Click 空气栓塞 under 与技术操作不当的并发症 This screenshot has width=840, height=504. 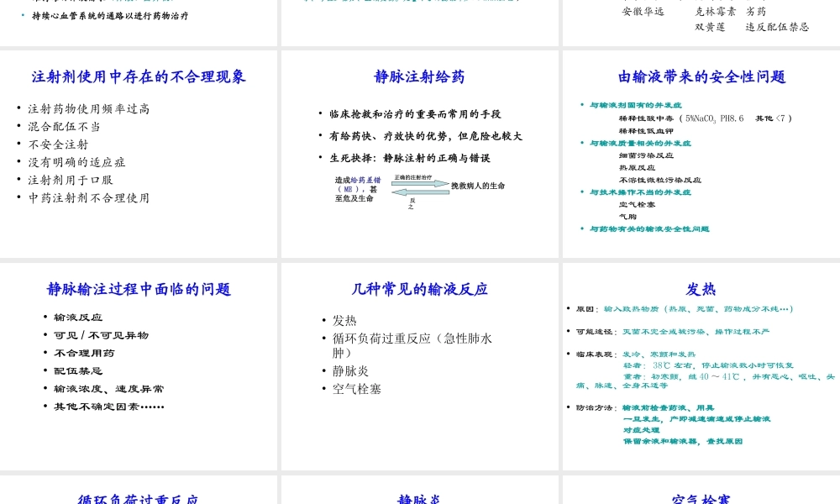[x=637, y=205]
